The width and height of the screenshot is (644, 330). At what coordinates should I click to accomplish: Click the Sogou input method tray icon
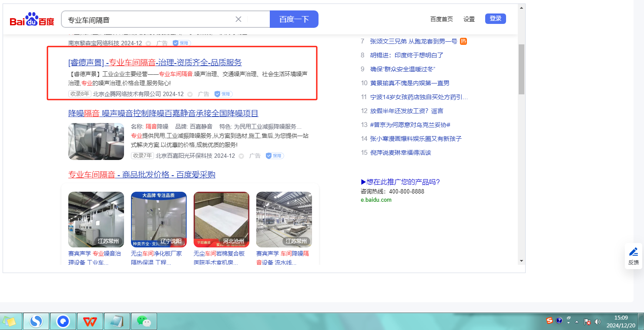(x=550, y=321)
